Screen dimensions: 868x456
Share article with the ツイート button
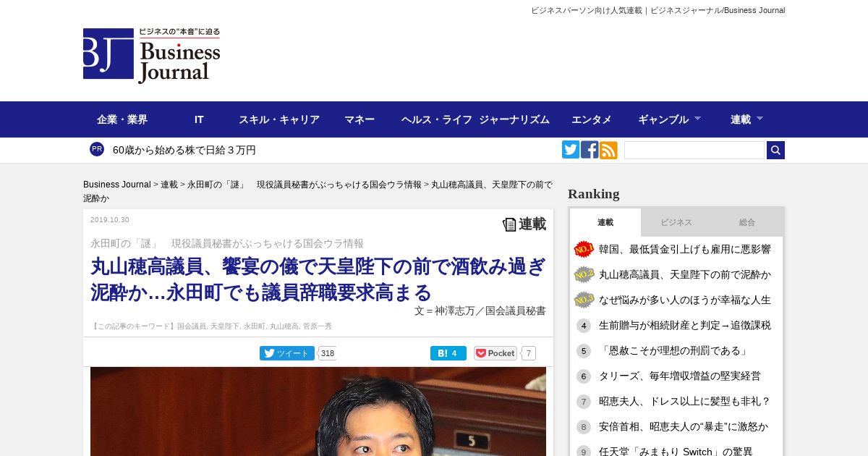point(287,353)
